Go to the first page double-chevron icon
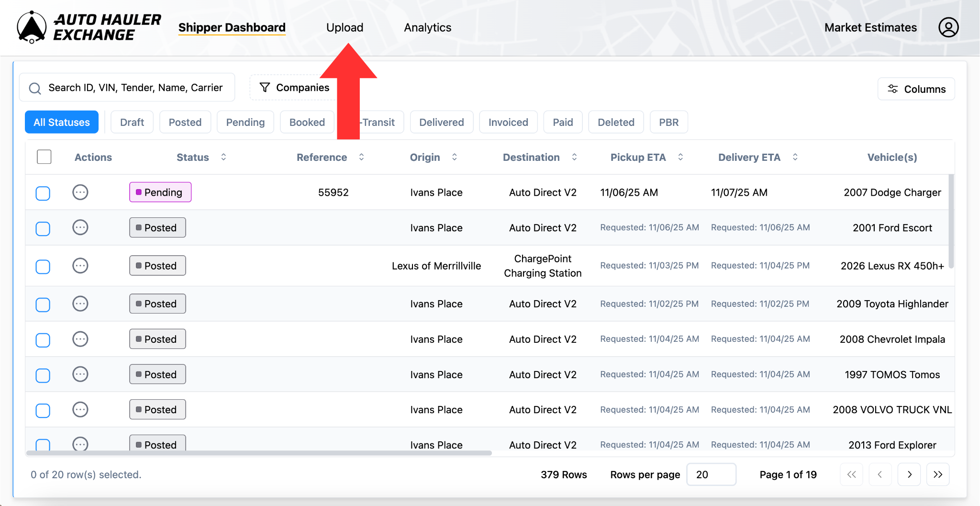 point(852,474)
